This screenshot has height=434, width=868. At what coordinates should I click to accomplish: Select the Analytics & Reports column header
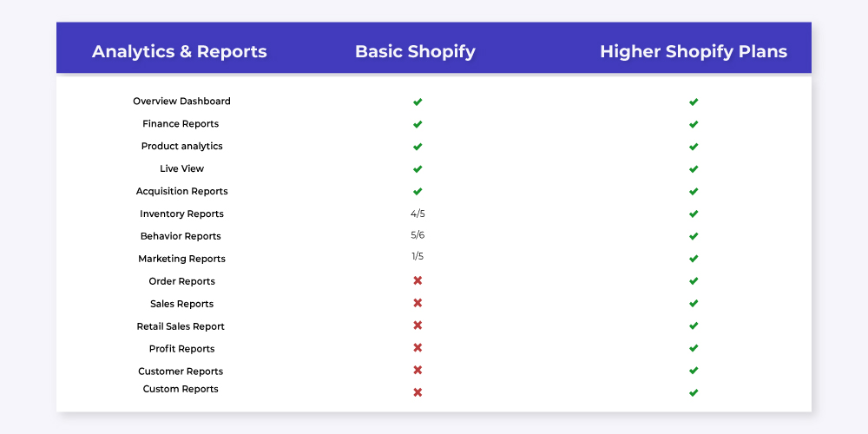[x=180, y=51]
